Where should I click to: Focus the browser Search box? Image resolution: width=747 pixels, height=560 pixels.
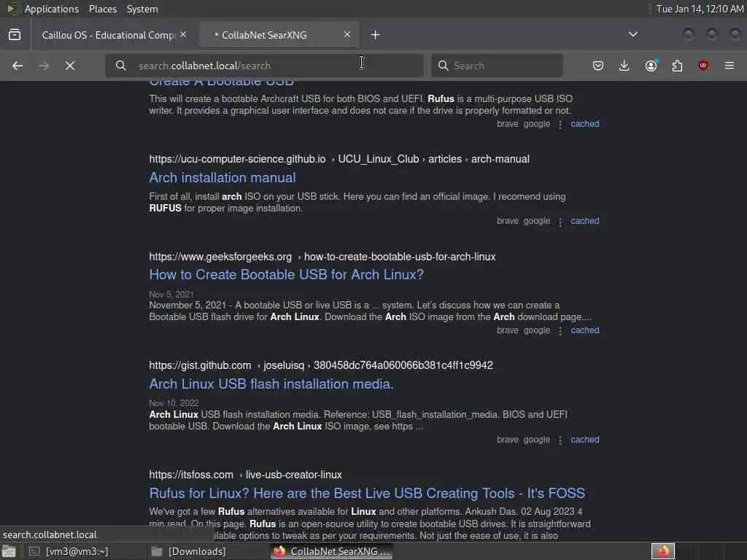[x=497, y=66]
